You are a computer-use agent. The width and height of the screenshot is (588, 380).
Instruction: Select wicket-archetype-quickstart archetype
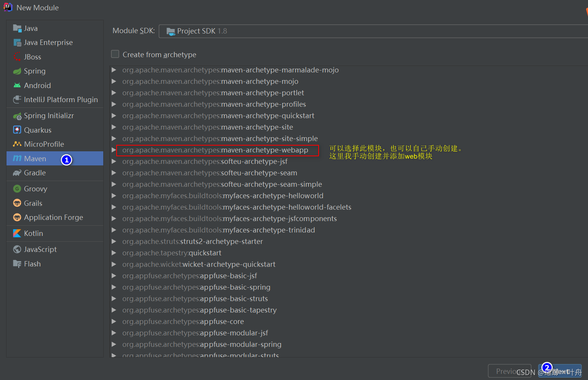coord(199,264)
